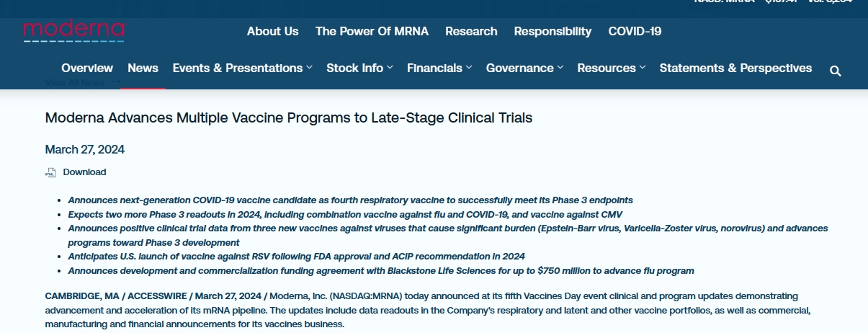Open the Resources dropdown chevron
The height and width of the screenshot is (333, 868).
coord(643,68)
